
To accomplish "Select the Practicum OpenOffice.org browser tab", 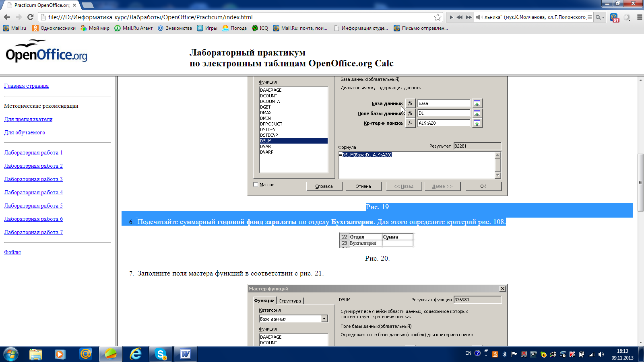I will [x=40, y=5].
